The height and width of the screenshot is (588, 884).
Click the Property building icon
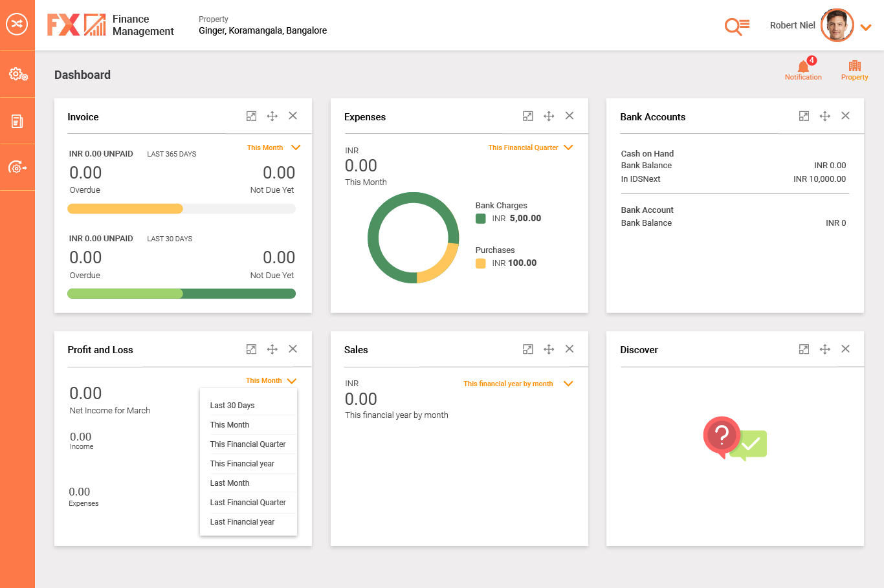(854, 68)
